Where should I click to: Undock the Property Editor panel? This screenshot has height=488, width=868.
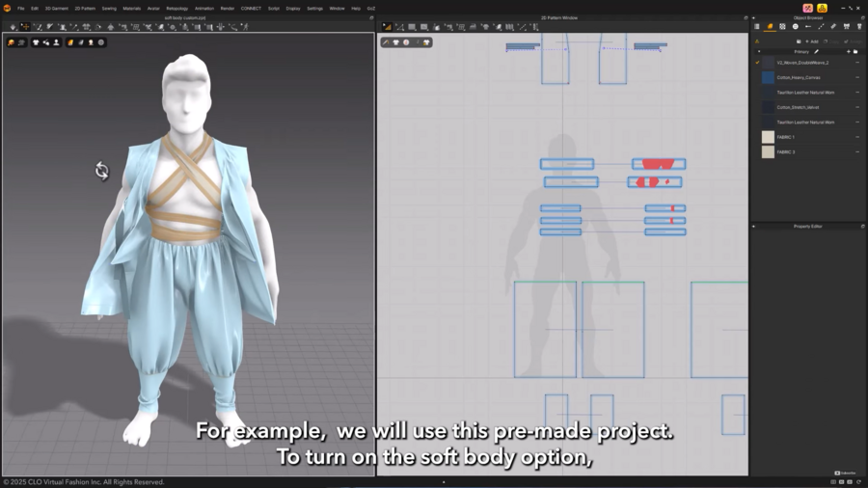[862, 227]
